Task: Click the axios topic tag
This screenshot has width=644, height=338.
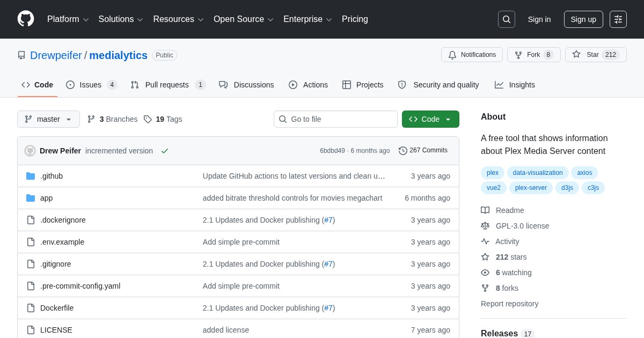Action: 584,173
